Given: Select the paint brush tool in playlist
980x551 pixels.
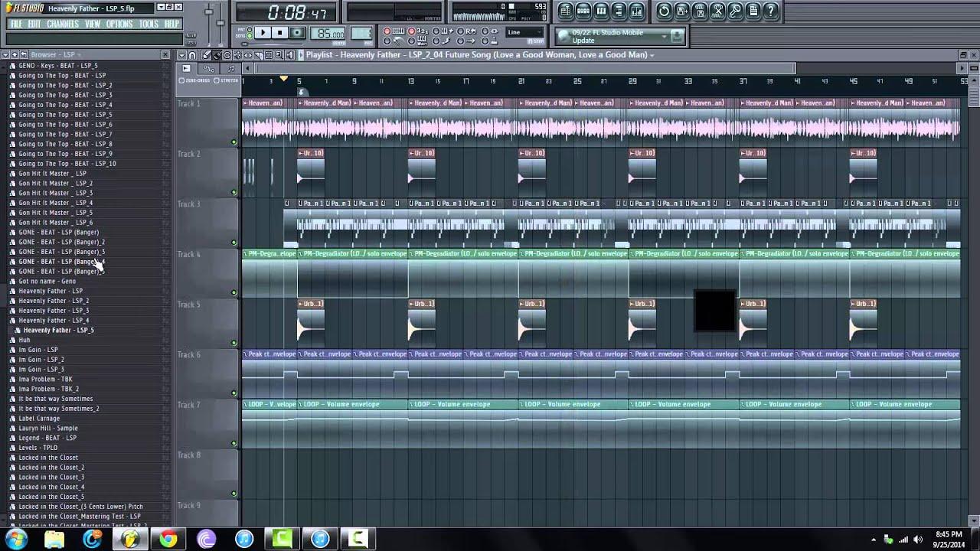Looking at the screenshot, I should [217, 55].
